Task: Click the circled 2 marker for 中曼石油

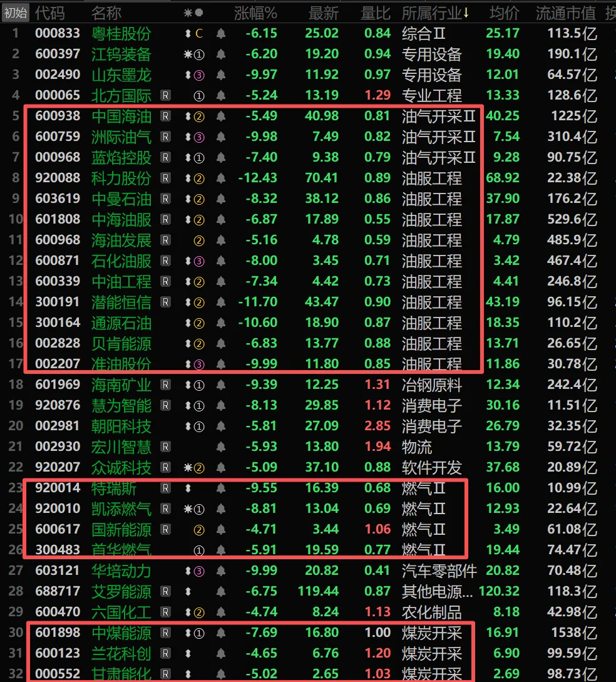Action: click(199, 199)
